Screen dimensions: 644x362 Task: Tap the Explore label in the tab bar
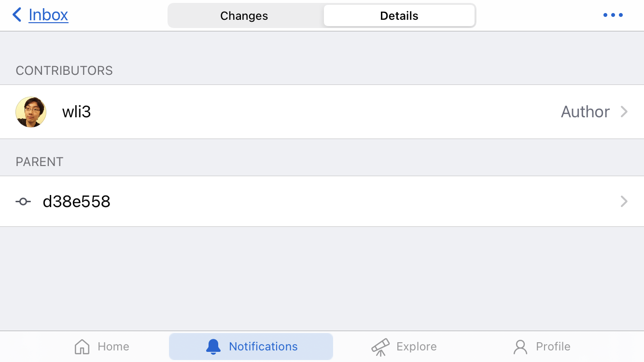(417, 346)
